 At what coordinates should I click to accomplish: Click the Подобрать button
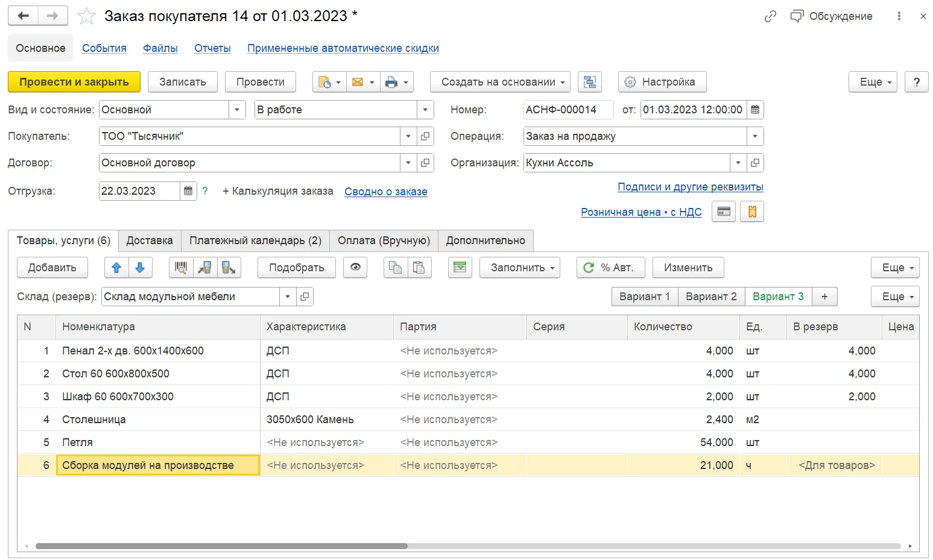pos(297,268)
